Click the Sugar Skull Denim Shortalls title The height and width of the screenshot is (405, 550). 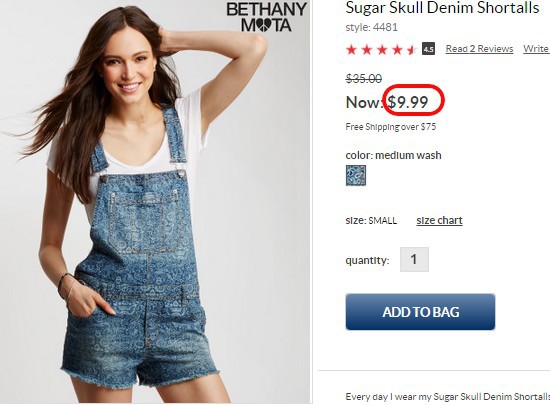442,8
